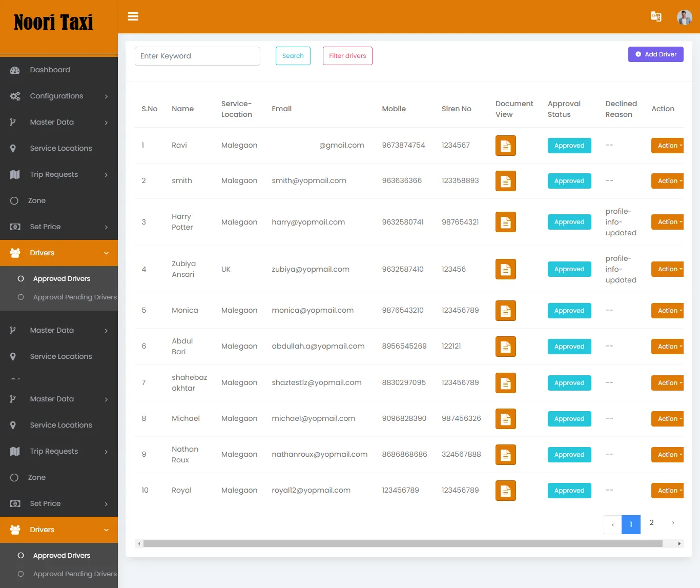700x588 pixels.
Task: Click the Dashboard speedometer icon
Action: coord(14,70)
